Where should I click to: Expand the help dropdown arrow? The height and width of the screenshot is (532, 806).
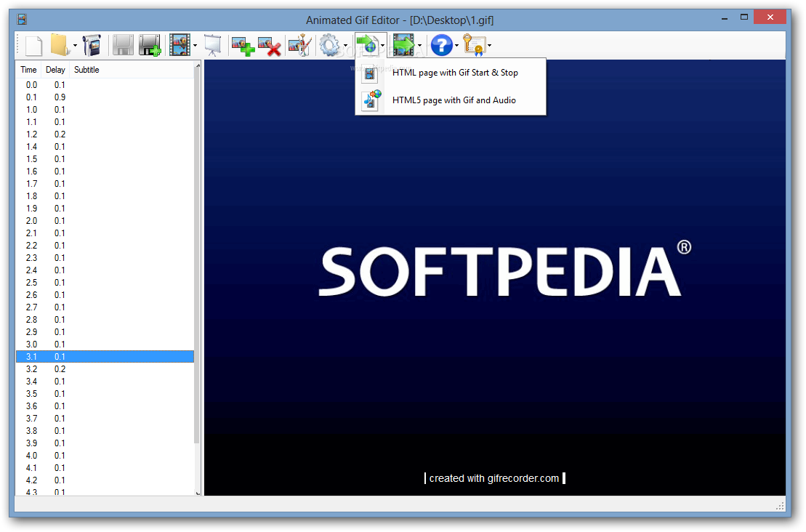[456, 46]
